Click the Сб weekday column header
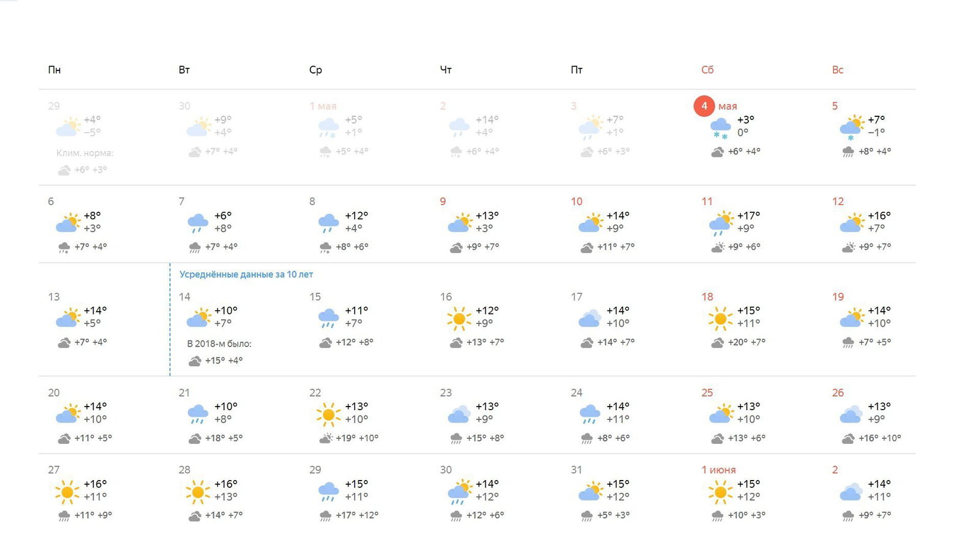This screenshot has height=551, width=980. (x=707, y=70)
